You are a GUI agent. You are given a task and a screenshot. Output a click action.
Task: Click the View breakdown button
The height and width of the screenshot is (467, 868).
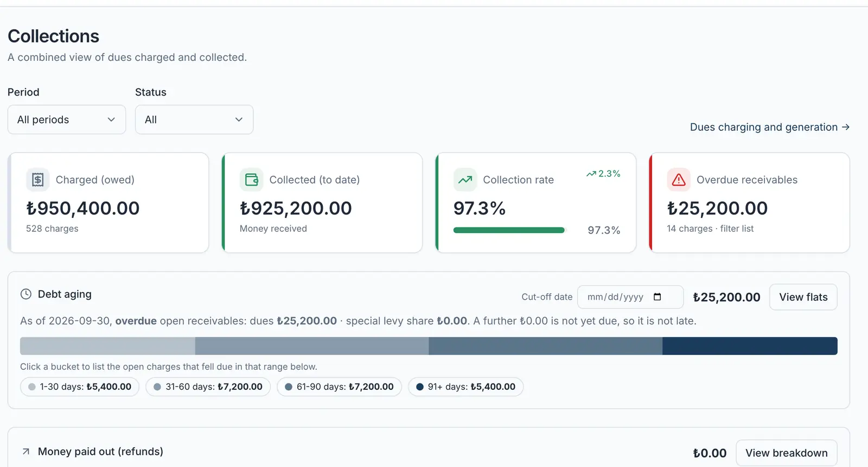click(x=787, y=453)
